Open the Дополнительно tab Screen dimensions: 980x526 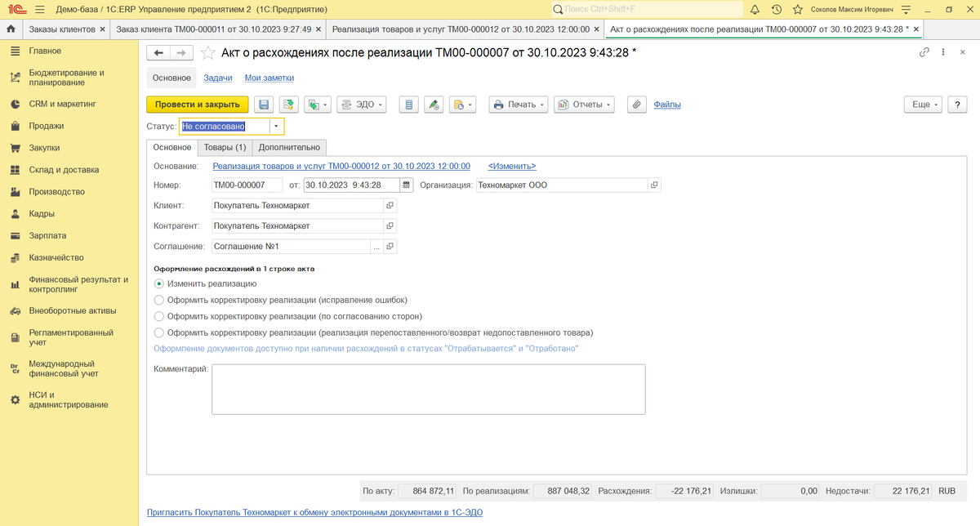pos(289,147)
